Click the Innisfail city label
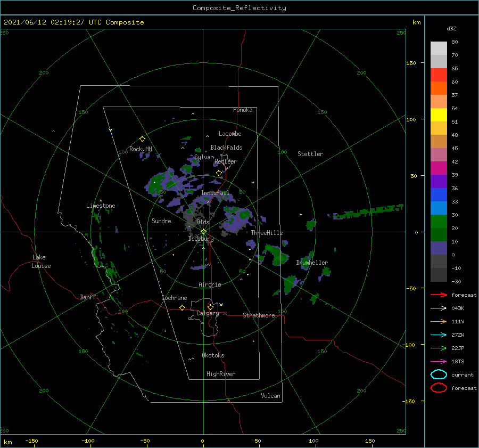The height and width of the screenshot is (448, 479). coord(215,193)
